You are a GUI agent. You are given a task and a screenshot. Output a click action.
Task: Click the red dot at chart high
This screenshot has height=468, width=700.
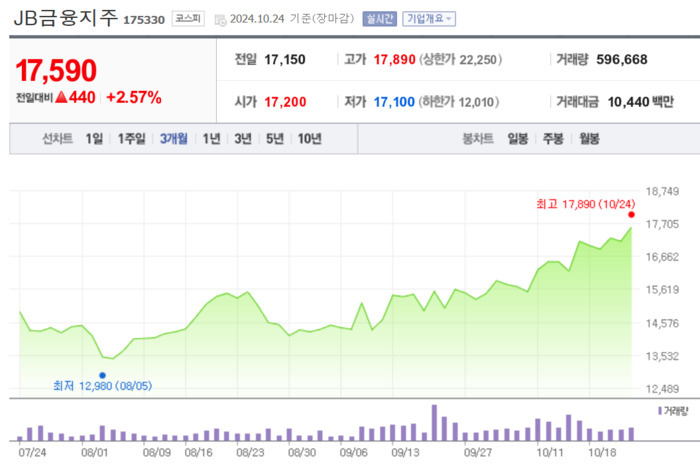(631, 214)
